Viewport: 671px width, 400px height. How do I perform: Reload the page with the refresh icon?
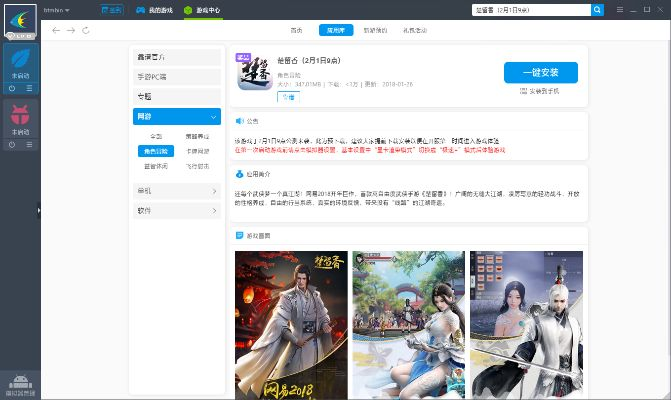point(86,30)
